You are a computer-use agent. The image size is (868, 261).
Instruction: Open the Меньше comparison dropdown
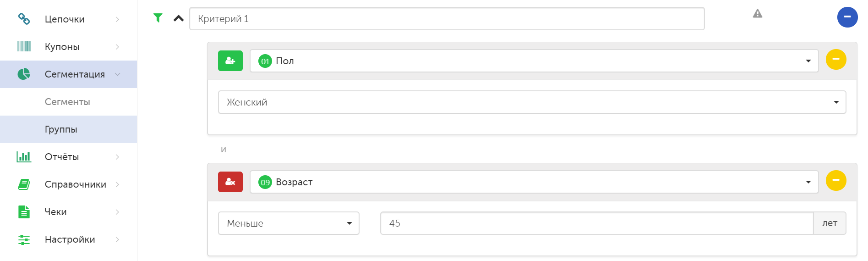tap(289, 223)
